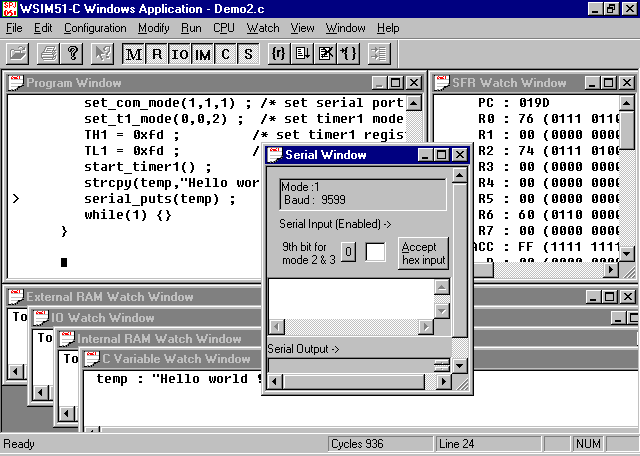Click the Serial Window document icon

(274, 155)
